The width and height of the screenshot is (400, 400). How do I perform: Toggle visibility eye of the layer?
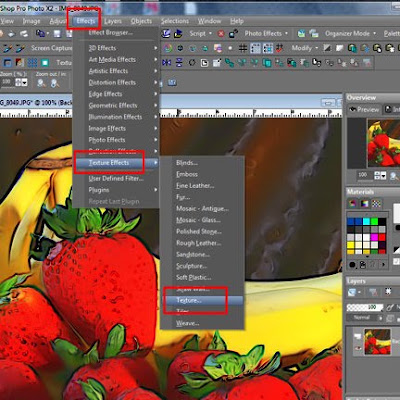[358, 348]
